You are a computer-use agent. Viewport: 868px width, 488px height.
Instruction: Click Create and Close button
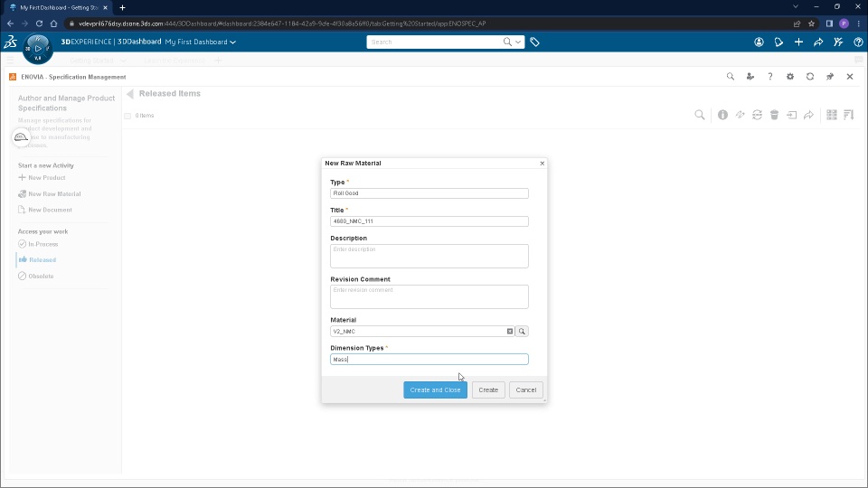pos(435,390)
